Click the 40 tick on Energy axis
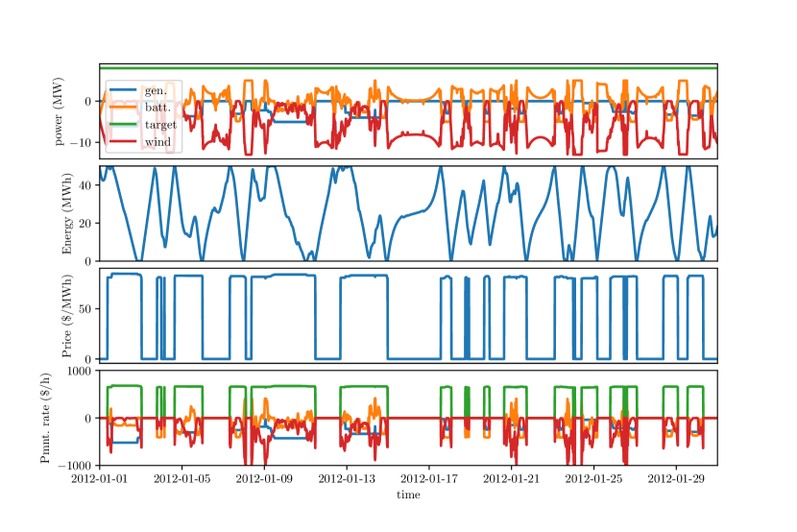This screenshot has width=797, height=532. (x=85, y=185)
